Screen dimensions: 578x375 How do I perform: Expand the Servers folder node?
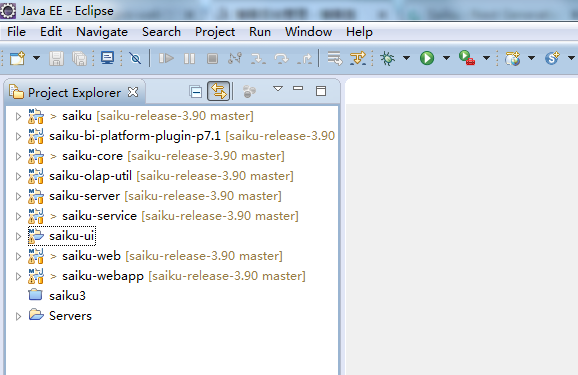[x=18, y=316]
